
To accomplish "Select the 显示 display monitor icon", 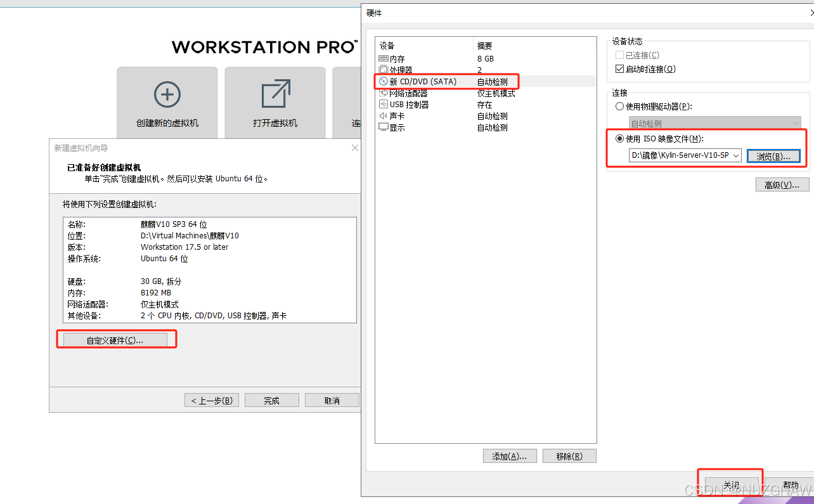I will coord(383,127).
